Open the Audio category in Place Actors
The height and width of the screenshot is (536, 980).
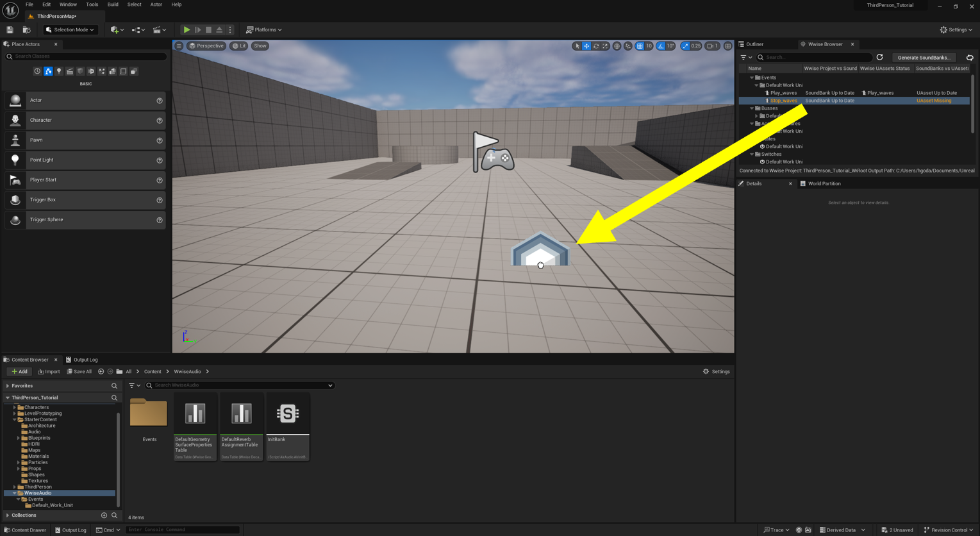click(91, 71)
